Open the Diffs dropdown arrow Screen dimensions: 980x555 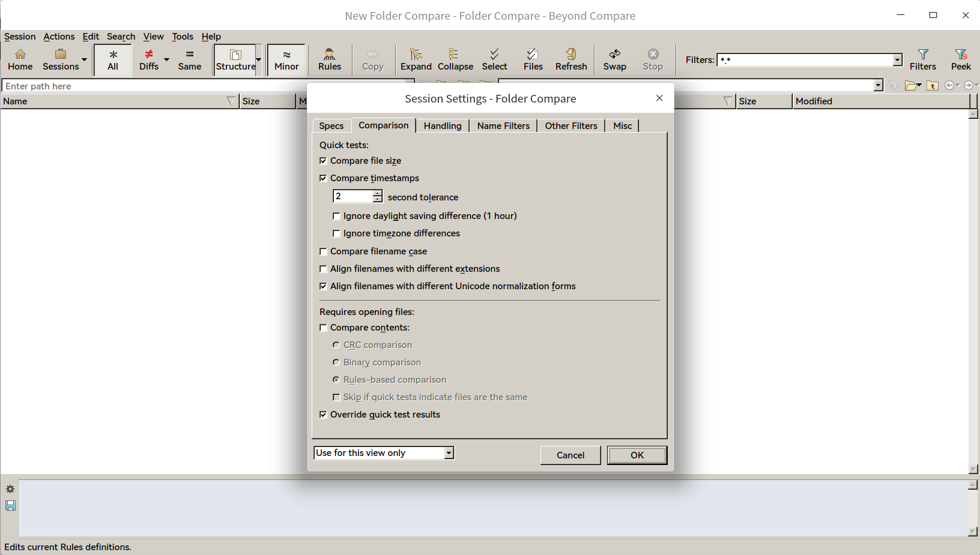click(166, 60)
